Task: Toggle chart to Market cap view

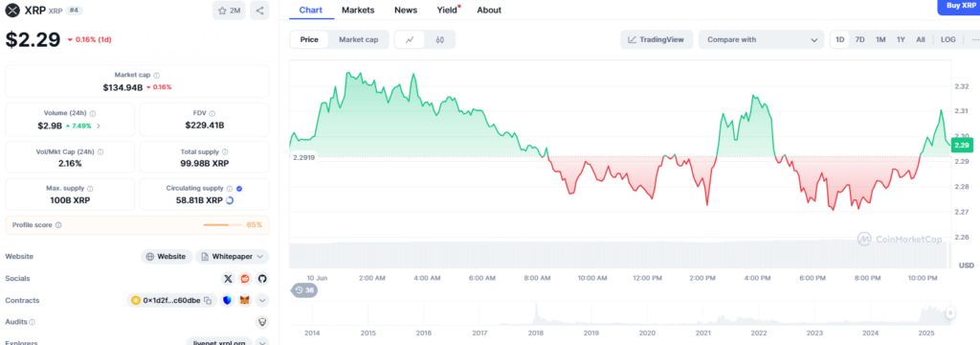Action: point(358,39)
